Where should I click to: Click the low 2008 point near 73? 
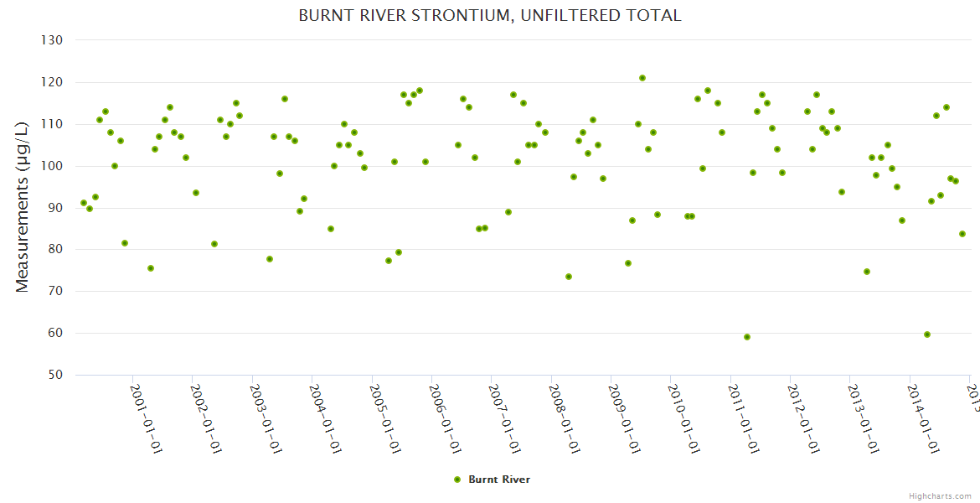coord(569,277)
